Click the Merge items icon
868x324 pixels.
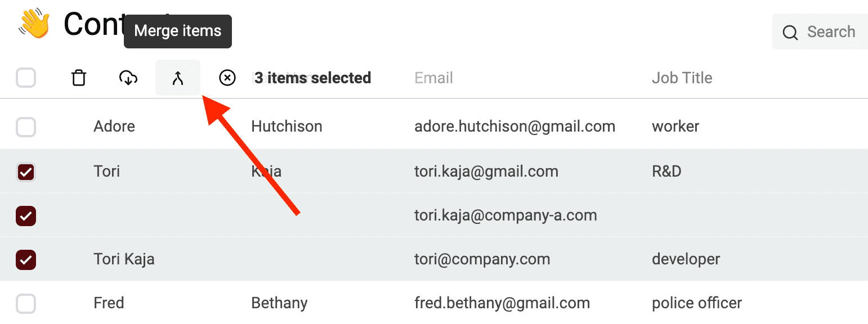pos(178,78)
